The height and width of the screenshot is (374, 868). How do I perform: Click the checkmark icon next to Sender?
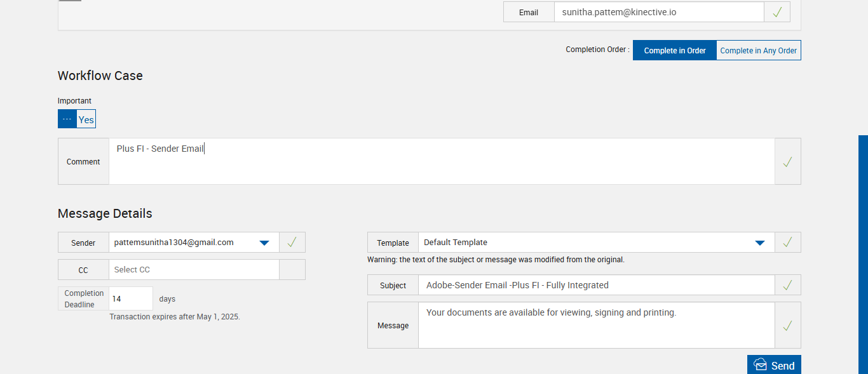[x=292, y=242]
